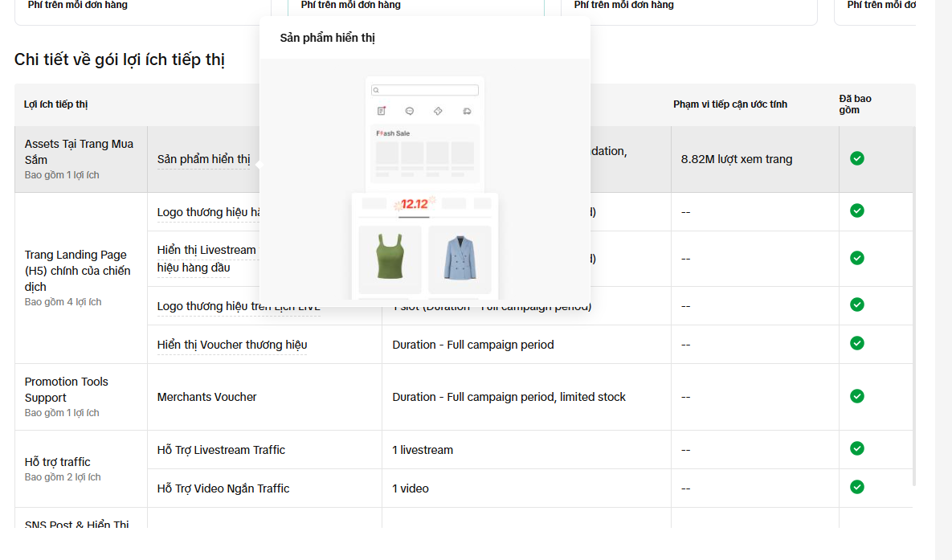Select the 12.12 tab in the preview
This screenshot has width=952, height=560.
pyautogui.click(x=414, y=204)
